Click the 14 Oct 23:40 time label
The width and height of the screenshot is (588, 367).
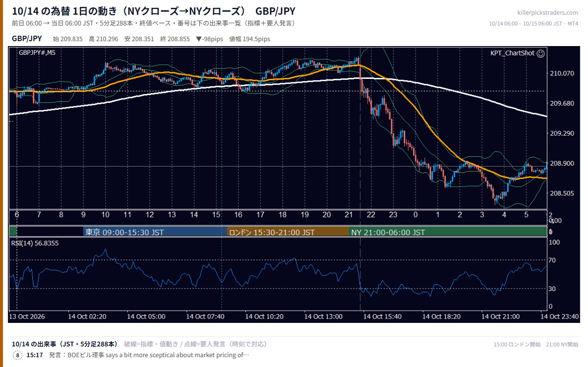560,317
